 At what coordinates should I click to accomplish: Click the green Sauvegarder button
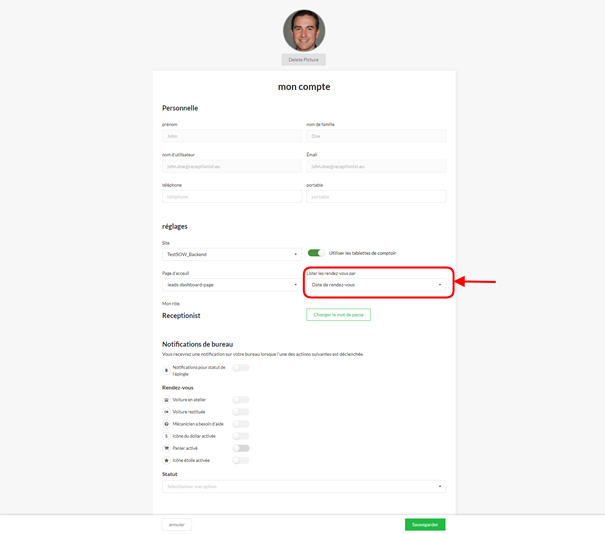(425, 524)
